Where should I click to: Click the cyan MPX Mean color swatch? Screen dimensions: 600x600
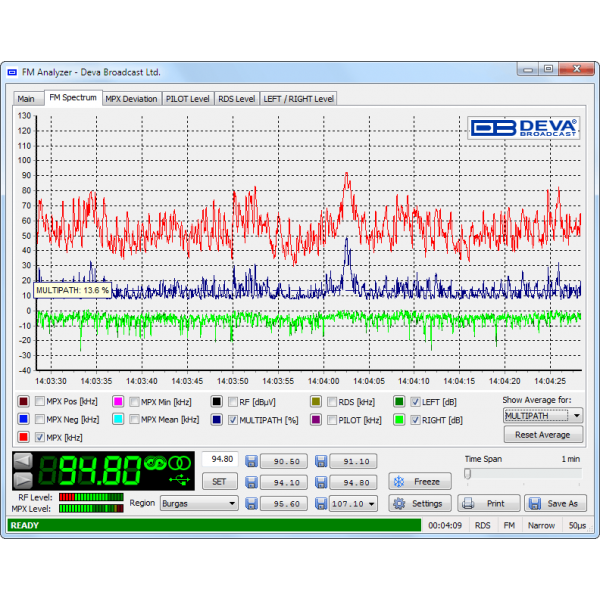click(118, 419)
